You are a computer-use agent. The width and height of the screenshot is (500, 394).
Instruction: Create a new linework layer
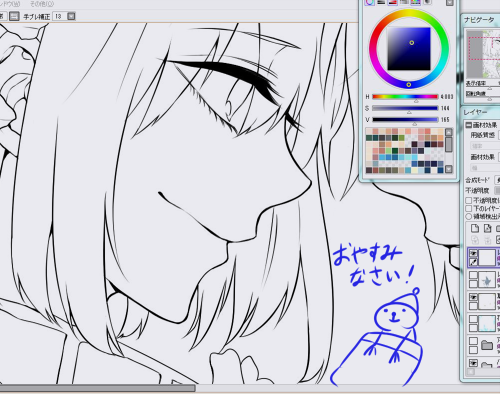(488, 228)
